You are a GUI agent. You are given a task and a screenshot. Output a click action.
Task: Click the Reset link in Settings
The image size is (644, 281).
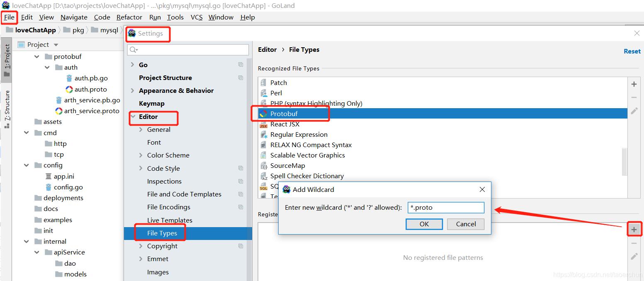pyautogui.click(x=632, y=51)
